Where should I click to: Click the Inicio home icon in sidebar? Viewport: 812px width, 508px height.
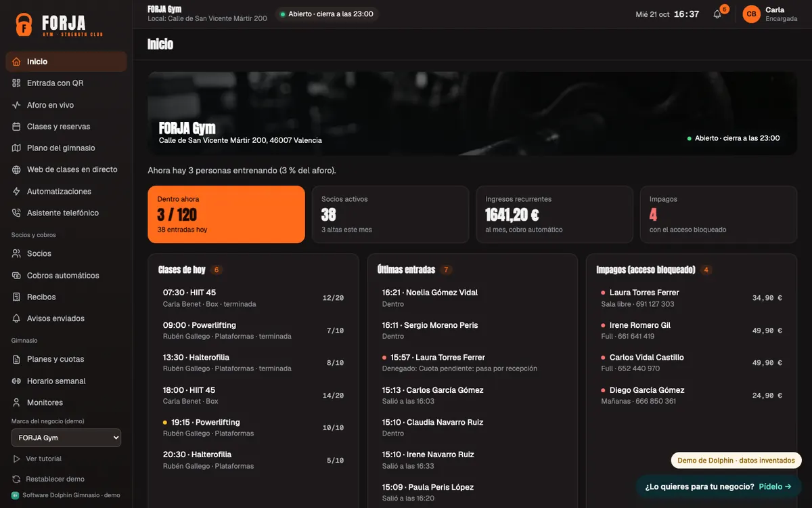[16, 62]
